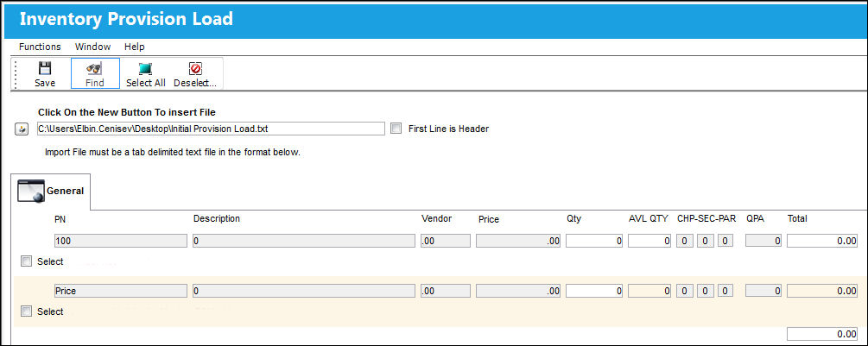
Task: Click Qty field in the Price row
Action: click(594, 291)
